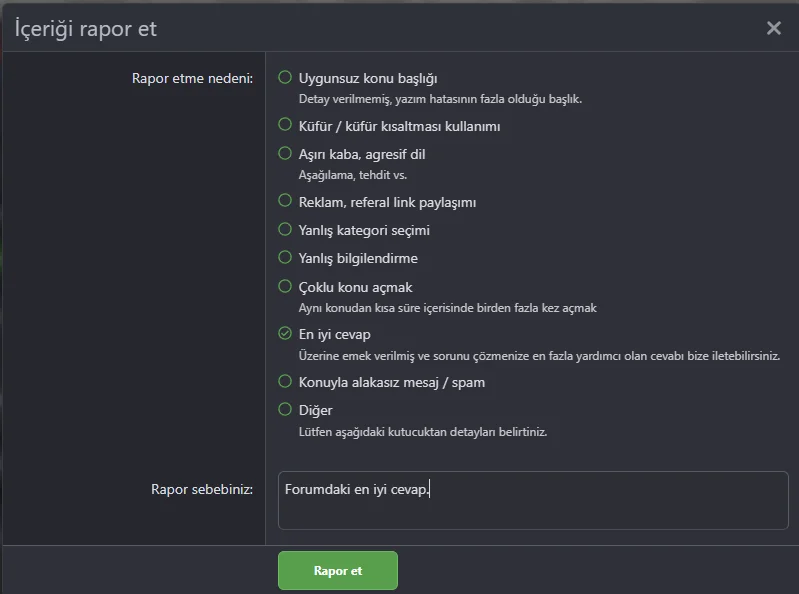This screenshot has width=799, height=594.
Task: Close the 'İçeriği rapor et' dialog
Action: click(773, 28)
